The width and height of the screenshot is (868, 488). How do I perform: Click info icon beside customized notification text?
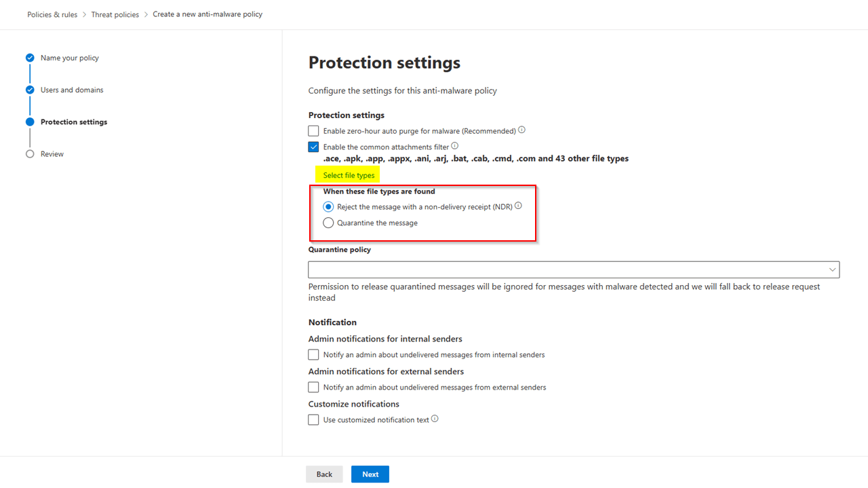(x=435, y=419)
